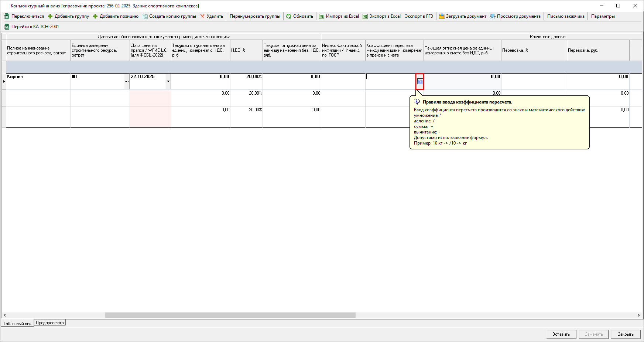The width and height of the screenshot is (644, 342).
Task: Switch to the Предпросмотр tab
Action: [x=50, y=323]
